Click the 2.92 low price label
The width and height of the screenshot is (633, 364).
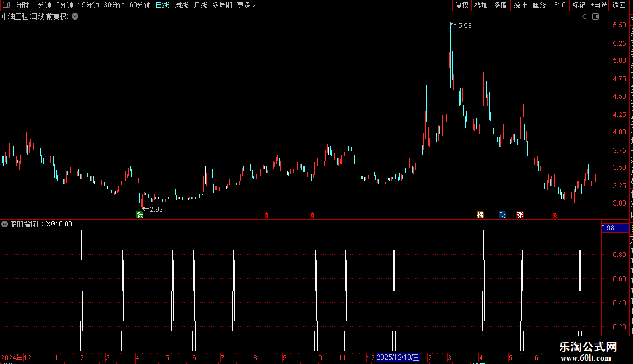coord(156,209)
